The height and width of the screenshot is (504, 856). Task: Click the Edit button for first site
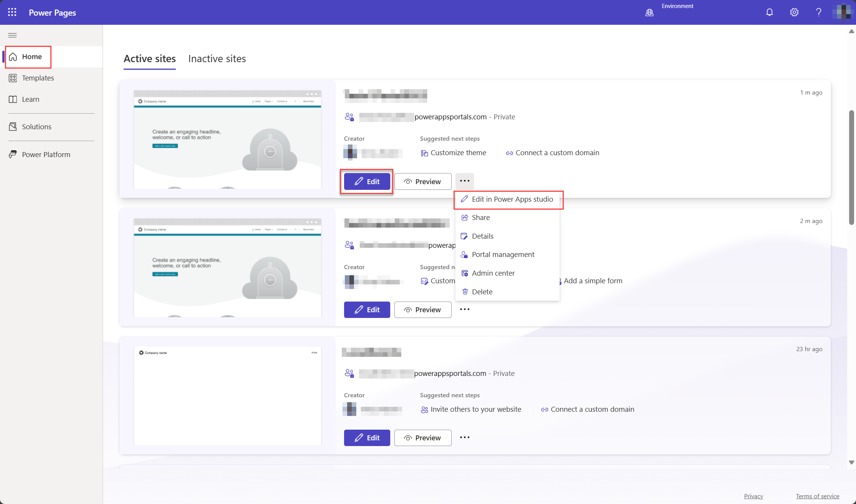[367, 181]
